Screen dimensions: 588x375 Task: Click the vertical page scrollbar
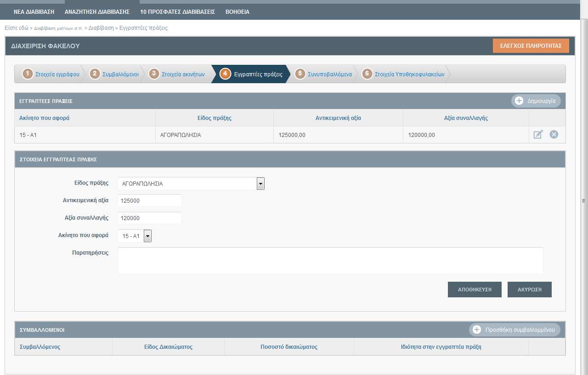[x=584, y=200]
